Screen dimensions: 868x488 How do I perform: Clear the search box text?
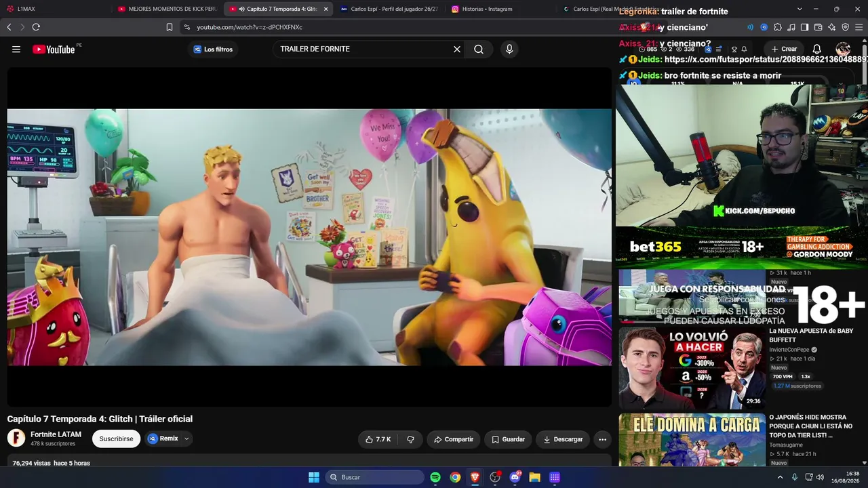[457, 49]
